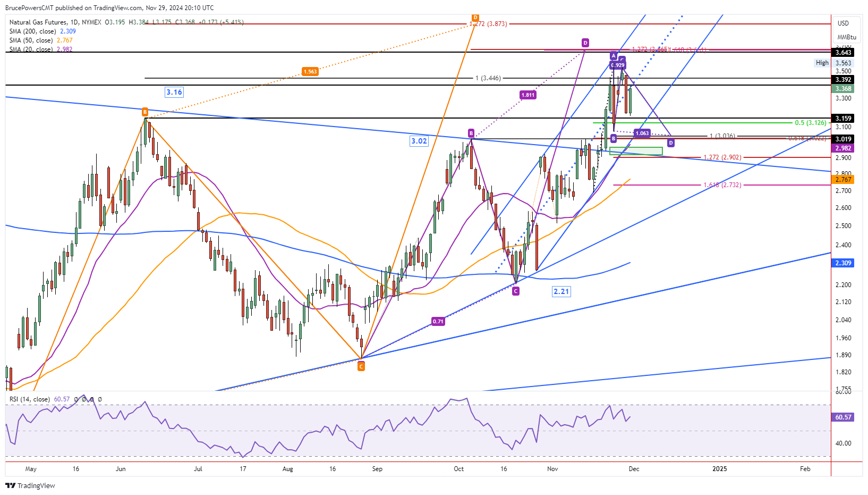868x495 pixels.
Task: Select the 1 (3.036) Fibonacci label
Action: point(722,136)
